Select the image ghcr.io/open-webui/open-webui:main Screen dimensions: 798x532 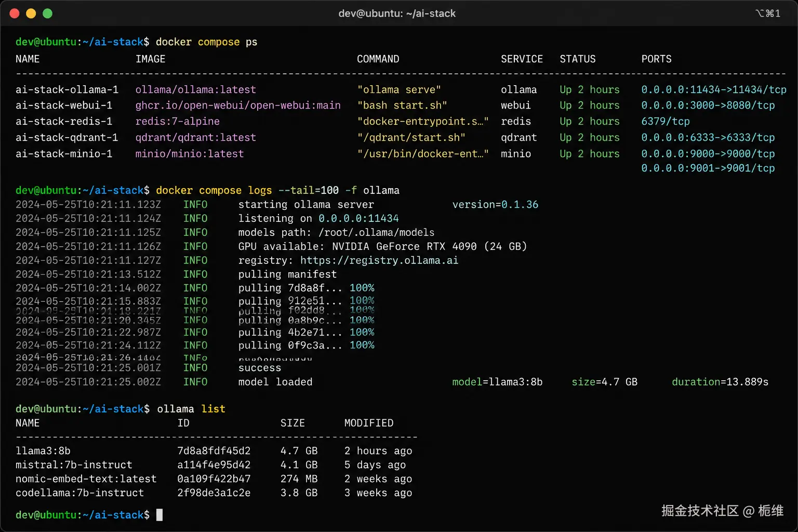pyautogui.click(x=238, y=105)
